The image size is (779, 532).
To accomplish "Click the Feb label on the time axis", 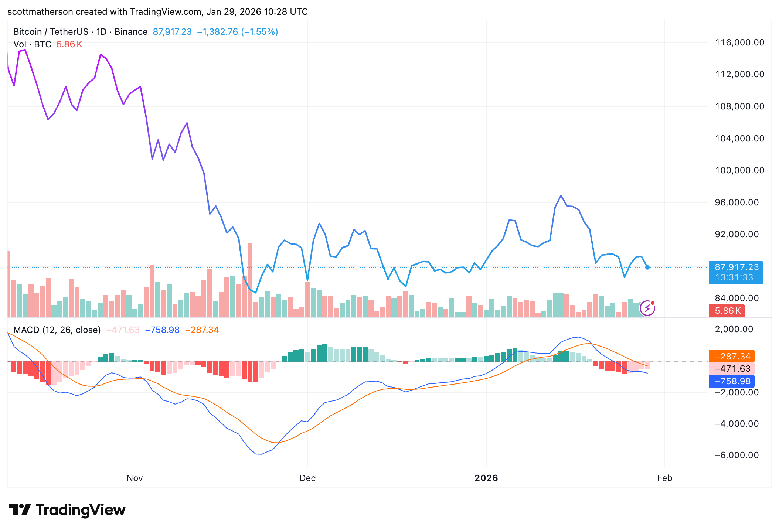I will 664,478.
